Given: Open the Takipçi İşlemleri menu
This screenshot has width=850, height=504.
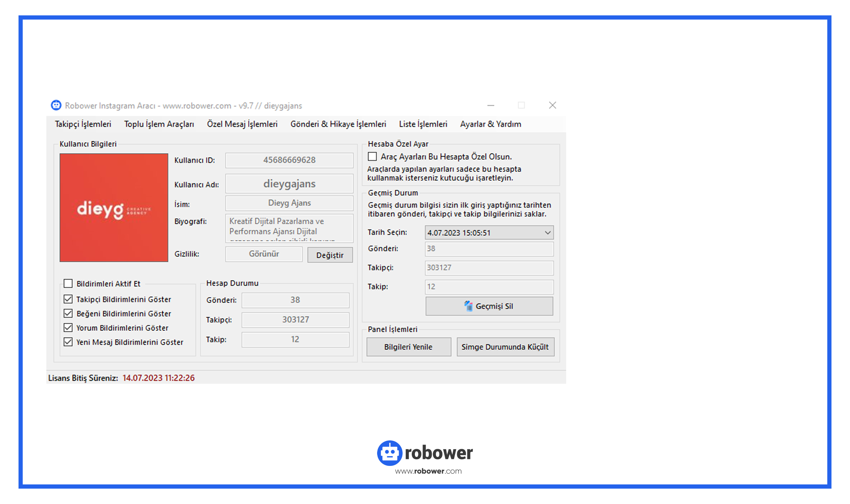Looking at the screenshot, I should click(x=83, y=124).
